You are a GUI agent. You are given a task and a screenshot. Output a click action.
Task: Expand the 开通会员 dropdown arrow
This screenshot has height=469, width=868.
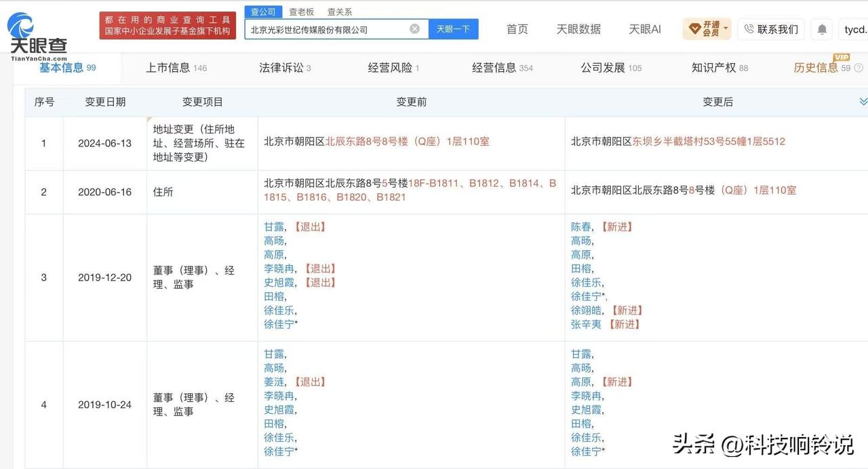[726, 28]
